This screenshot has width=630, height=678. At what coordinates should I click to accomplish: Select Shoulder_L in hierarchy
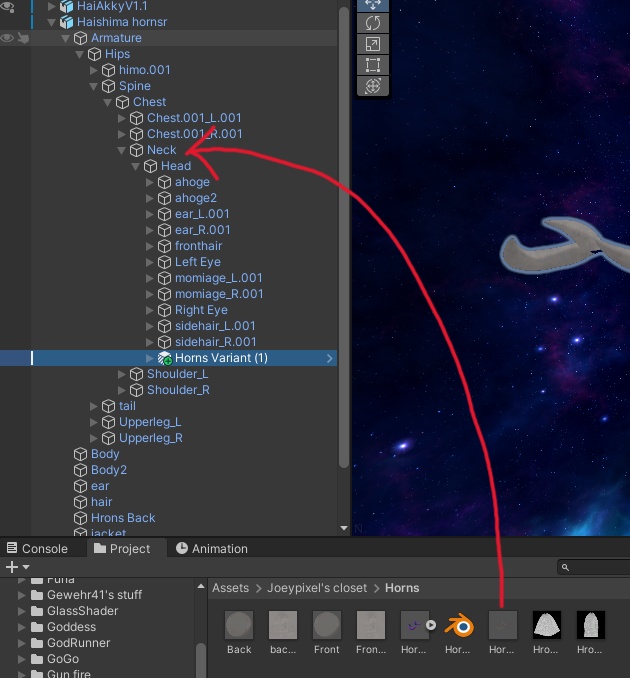[177, 374]
